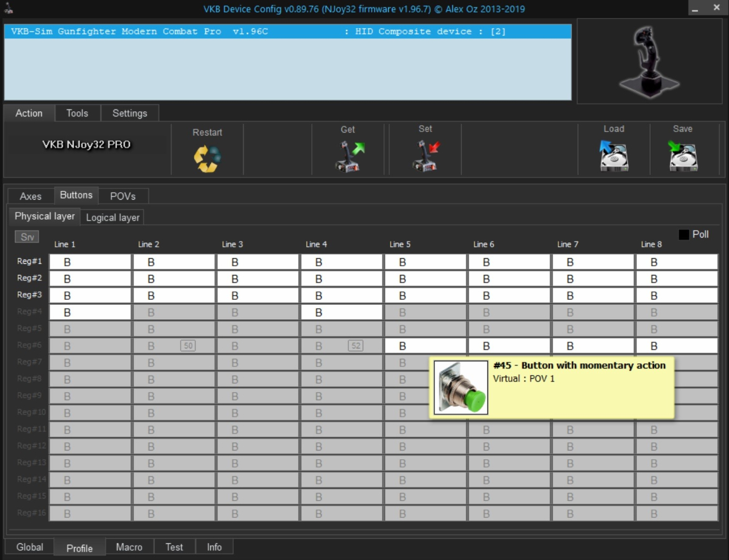This screenshot has width=729, height=560.
Task: Select the Buttons tab
Action: [x=77, y=195]
